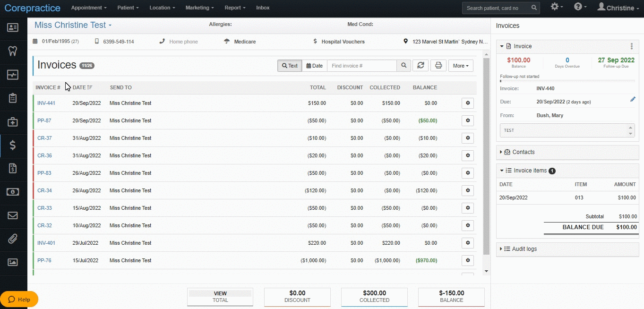Click the print invoices icon button
The width and height of the screenshot is (644, 309).
coord(438,66)
